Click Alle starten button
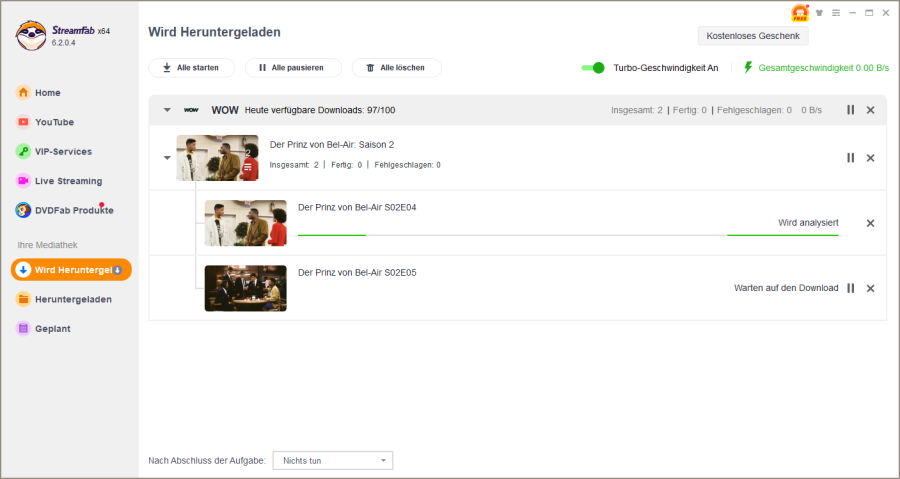900x479 pixels. [x=192, y=68]
